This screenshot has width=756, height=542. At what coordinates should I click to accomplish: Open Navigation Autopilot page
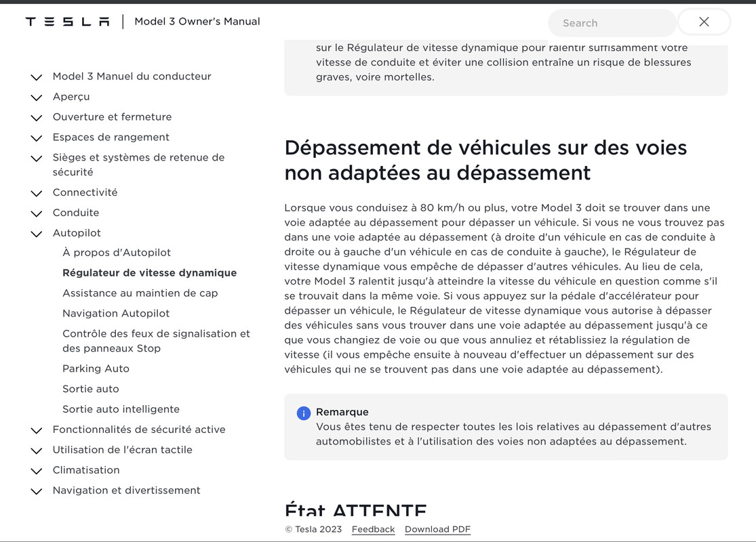pos(116,313)
